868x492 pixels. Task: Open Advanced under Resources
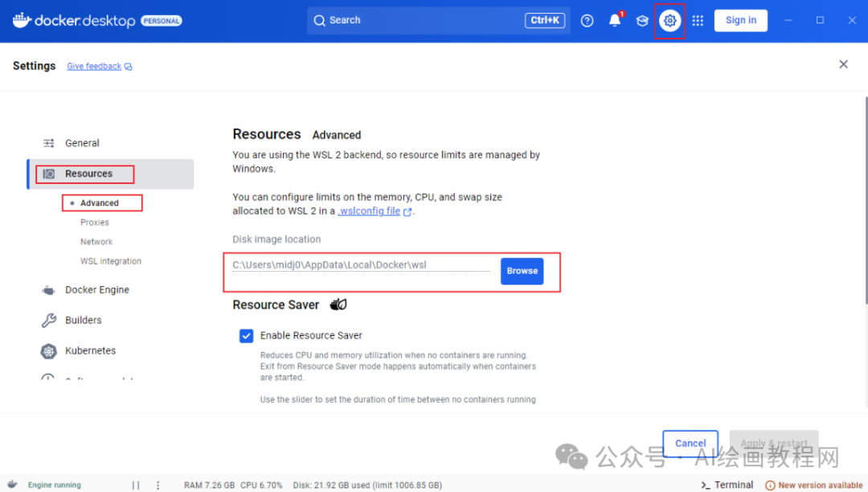pyautogui.click(x=99, y=203)
